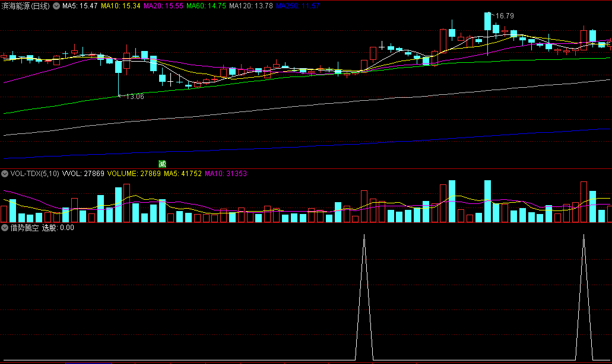The width and height of the screenshot is (612, 364).
Task: Click the VVOL: 27869 value
Action: (83, 174)
